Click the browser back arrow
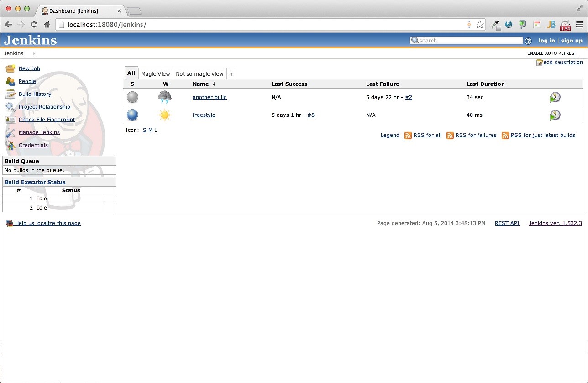Image resolution: width=588 pixels, height=383 pixels. point(8,25)
